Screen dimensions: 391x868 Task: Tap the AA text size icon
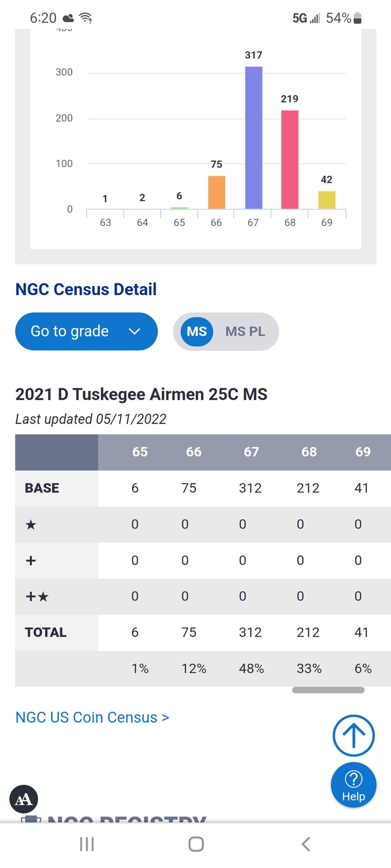[x=24, y=799]
